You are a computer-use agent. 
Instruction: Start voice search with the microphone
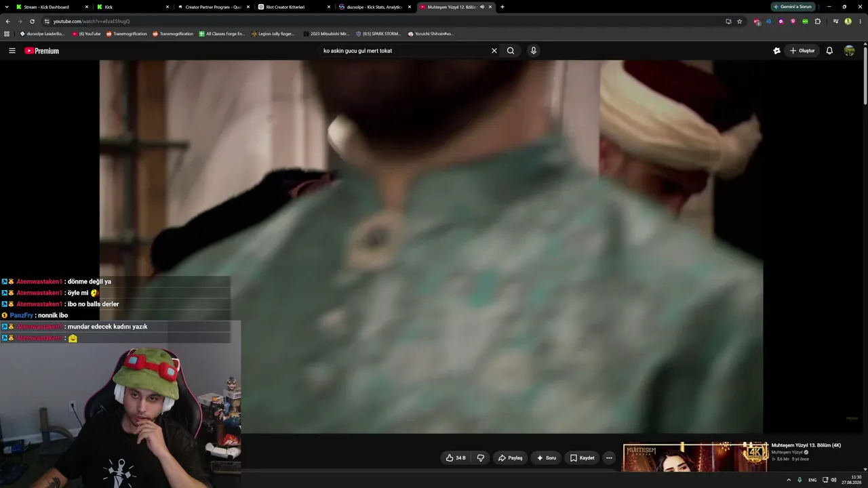(534, 51)
